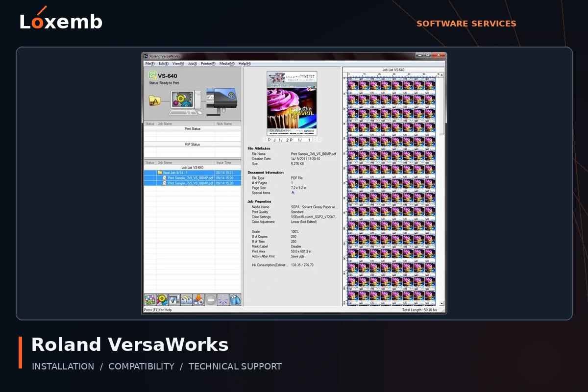
Task: Open the Edit menu
Action: (x=164, y=64)
